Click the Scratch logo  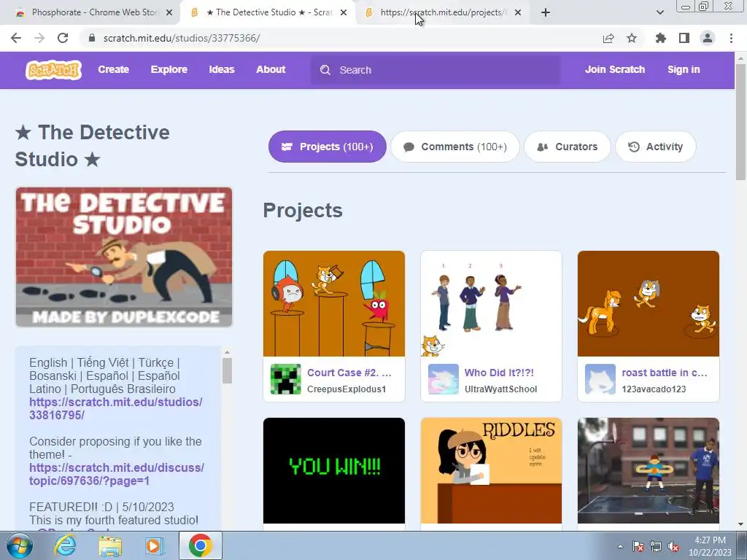coord(53,70)
